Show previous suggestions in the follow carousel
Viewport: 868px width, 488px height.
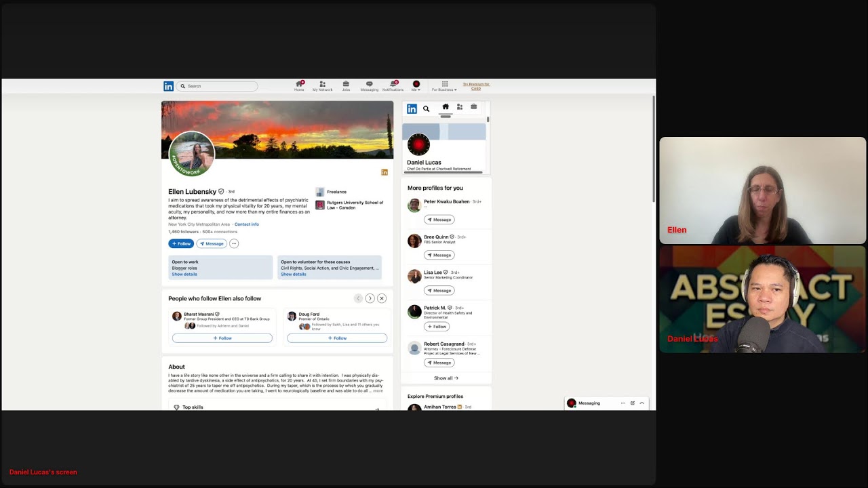358,298
